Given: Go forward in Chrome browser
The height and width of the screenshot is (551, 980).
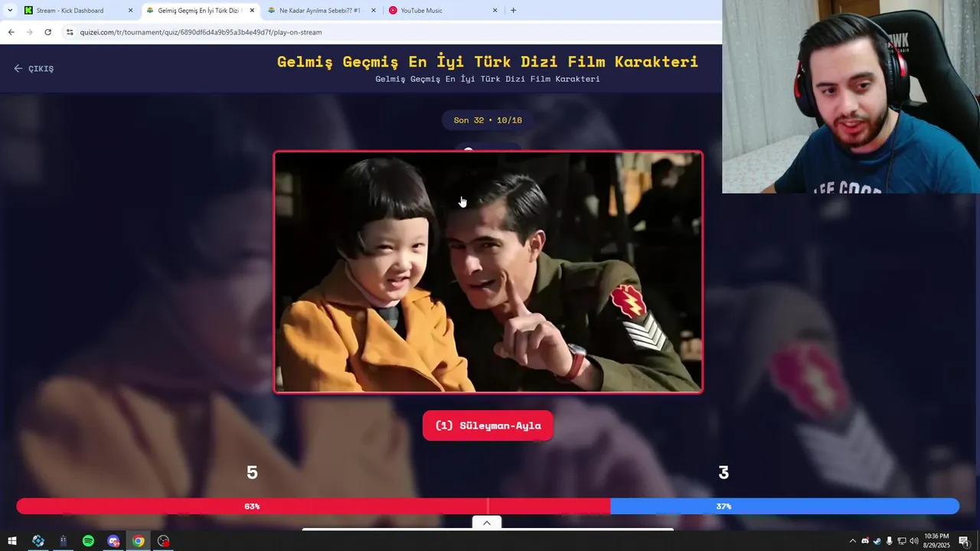Looking at the screenshot, I should [29, 32].
